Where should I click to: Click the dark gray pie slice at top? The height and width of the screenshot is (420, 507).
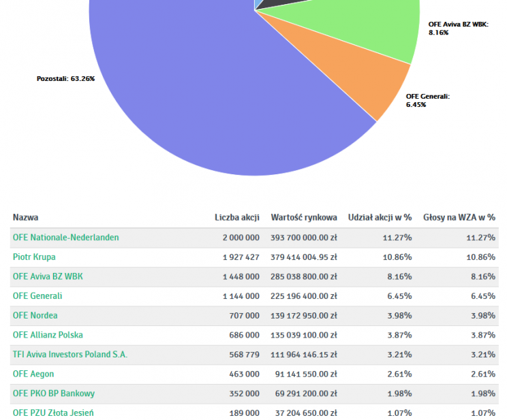pyautogui.click(x=279, y=4)
